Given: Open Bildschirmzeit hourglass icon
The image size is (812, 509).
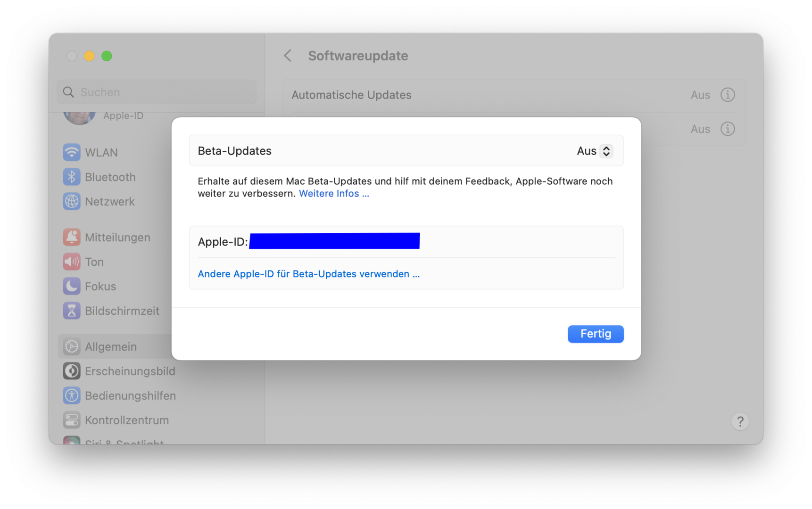Looking at the screenshot, I should (x=72, y=311).
